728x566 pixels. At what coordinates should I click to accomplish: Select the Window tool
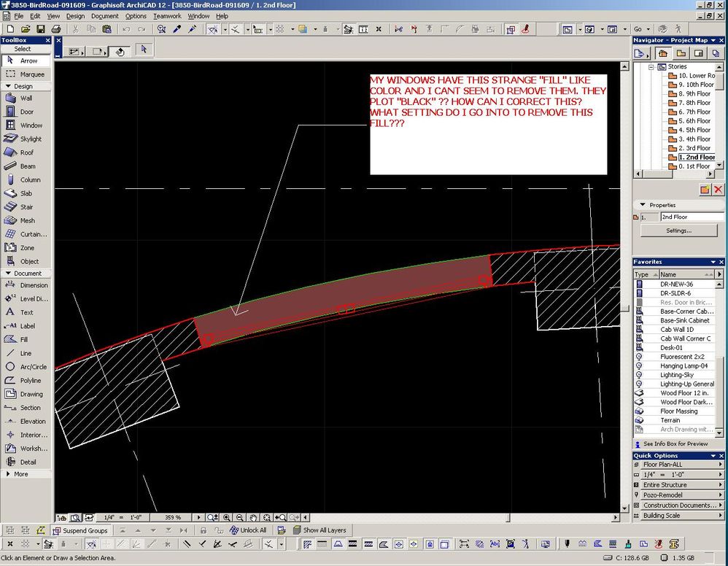tap(31, 125)
